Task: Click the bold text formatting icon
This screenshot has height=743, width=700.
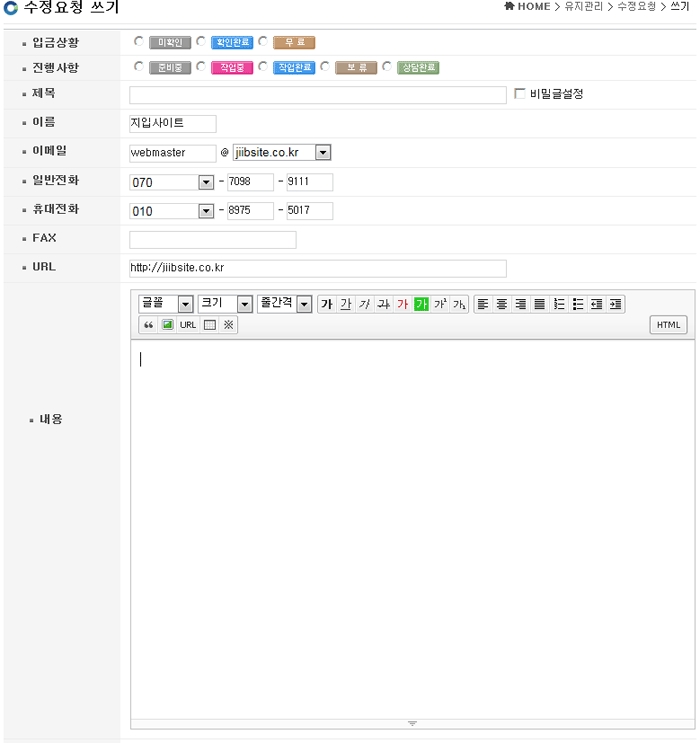Action: tap(326, 304)
